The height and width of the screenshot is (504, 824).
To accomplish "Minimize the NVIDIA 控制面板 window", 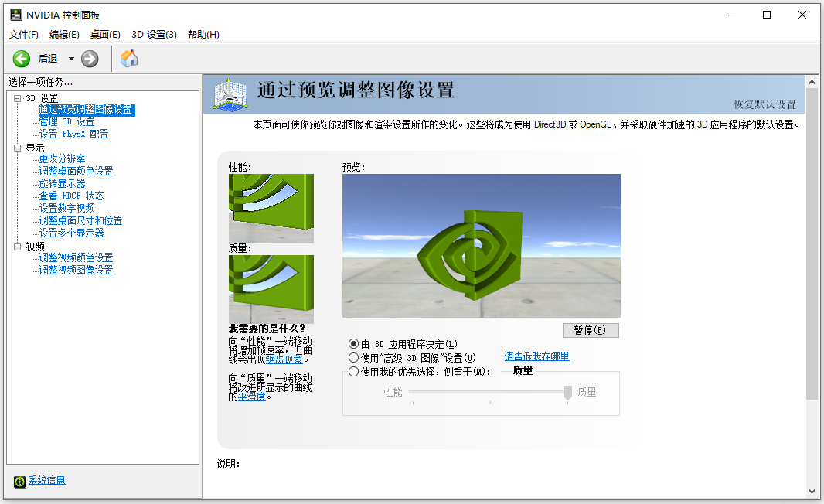I will 731,15.
